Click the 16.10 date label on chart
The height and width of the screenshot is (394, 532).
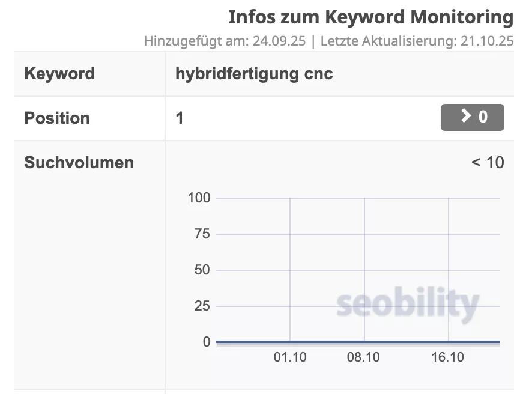pos(447,357)
